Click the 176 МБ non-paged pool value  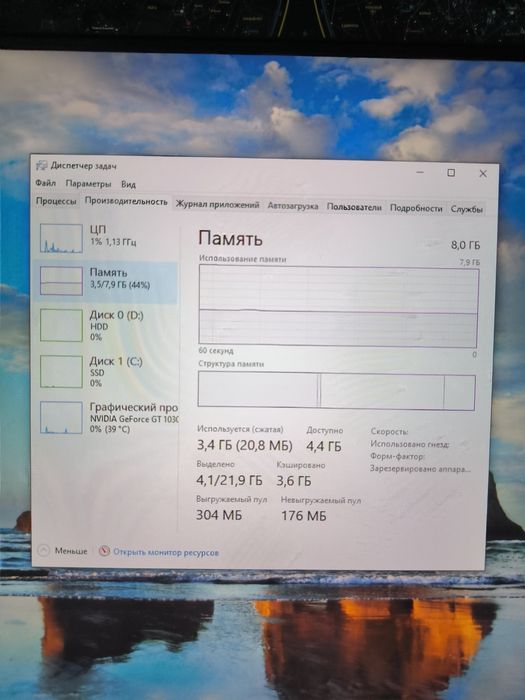tap(304, 516)
